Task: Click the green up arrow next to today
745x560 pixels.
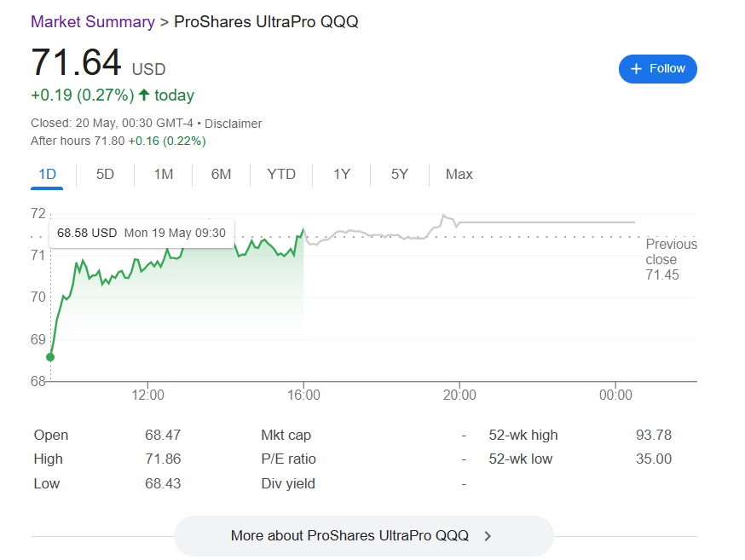Action: pos(144,95)
